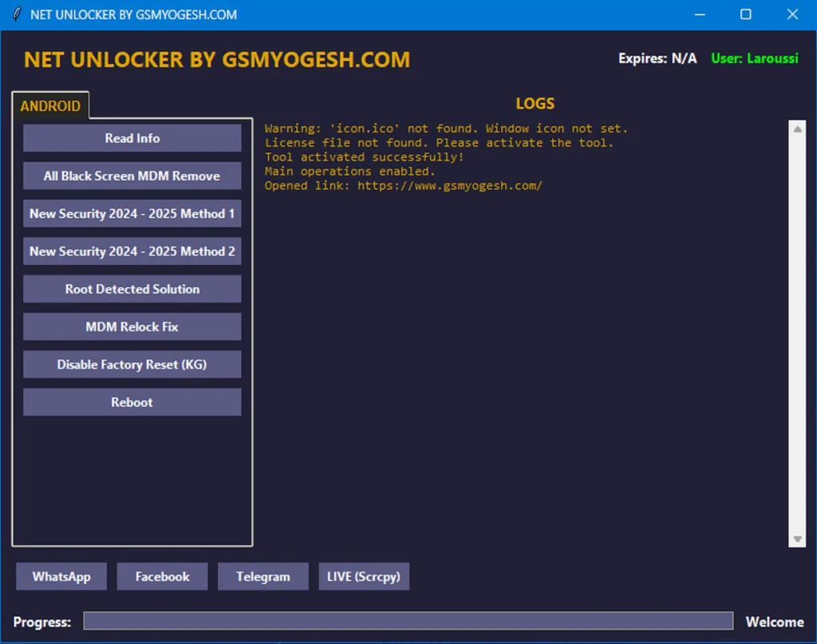The image size is (817, 644).
Task: Click log line 'Opened link: https://www.gsmyogesh.com/'
Action: [x=403, y=185]
